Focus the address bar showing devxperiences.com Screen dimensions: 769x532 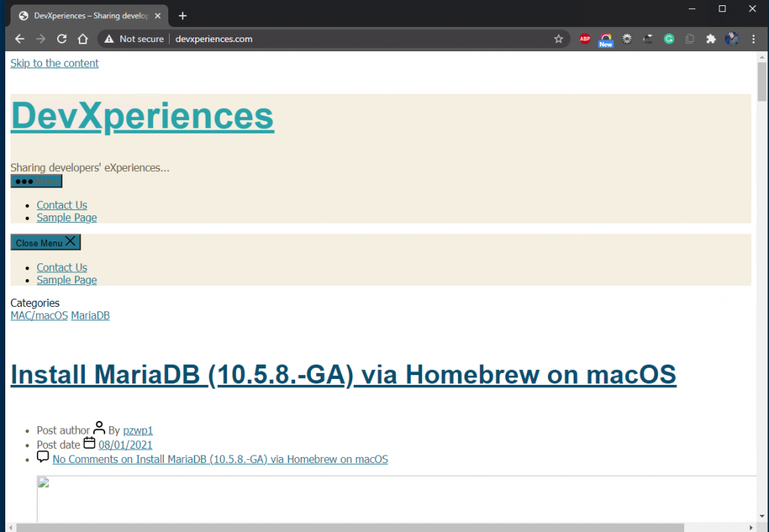pos(333,39)
